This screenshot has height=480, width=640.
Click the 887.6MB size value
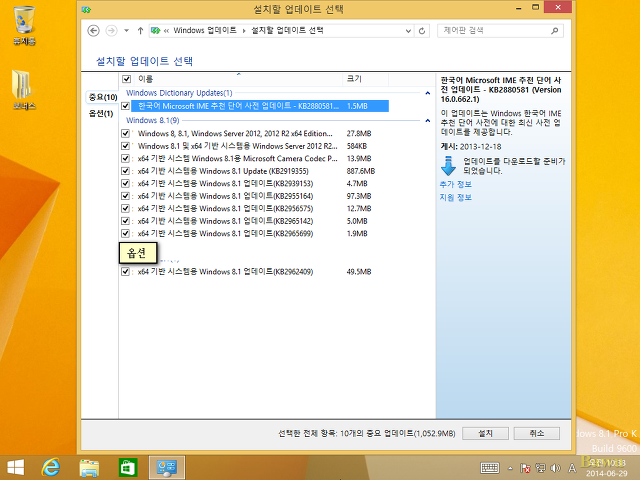pos(361,171)
